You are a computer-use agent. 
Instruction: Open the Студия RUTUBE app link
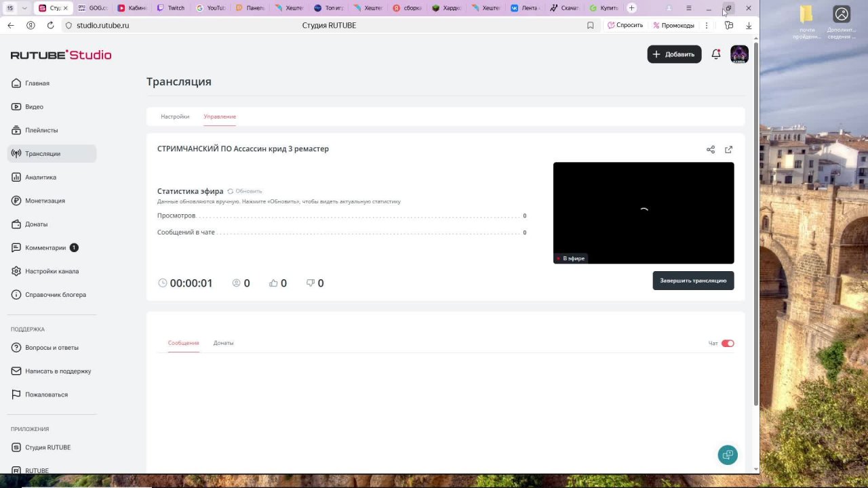[52, 447]
